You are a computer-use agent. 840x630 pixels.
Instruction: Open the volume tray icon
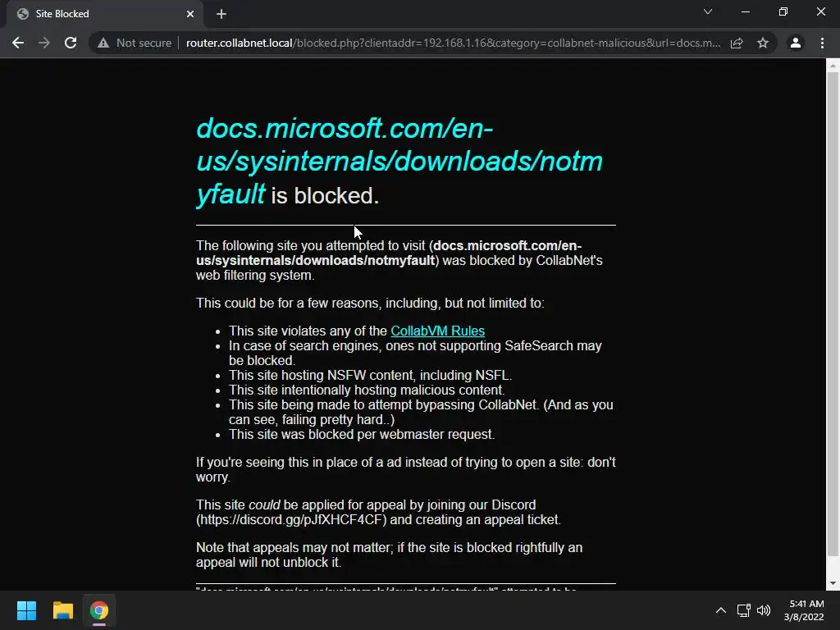764,610
